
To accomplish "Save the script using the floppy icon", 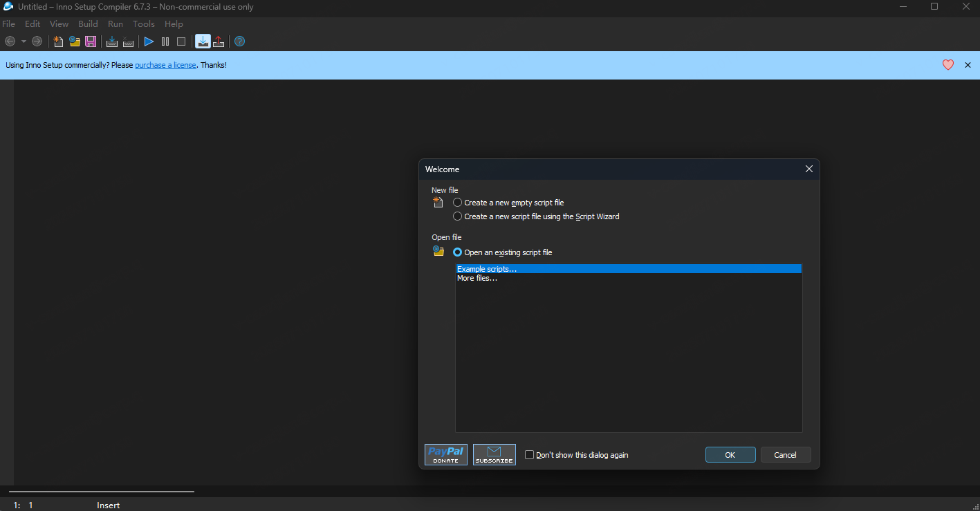I will tap(91, 41).
